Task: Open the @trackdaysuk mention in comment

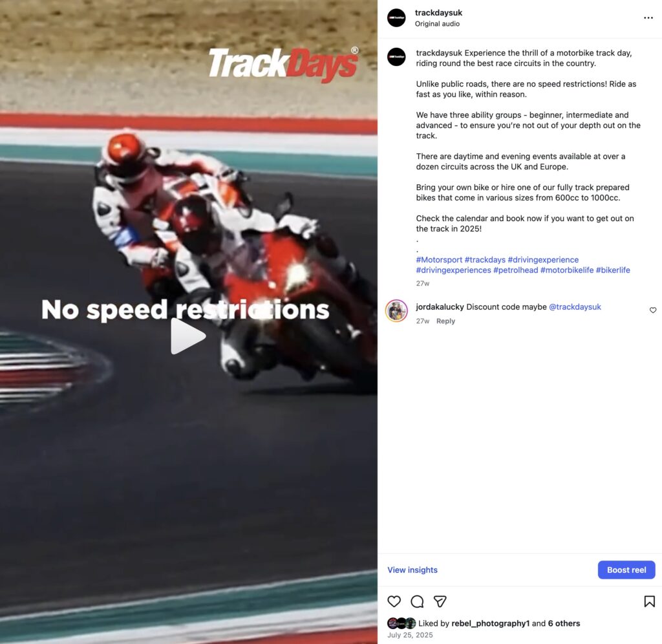Action: [575, 307]
